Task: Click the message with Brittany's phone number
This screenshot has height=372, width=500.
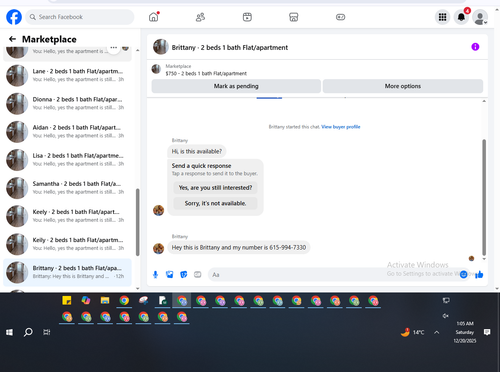Action: coord(239,247)
